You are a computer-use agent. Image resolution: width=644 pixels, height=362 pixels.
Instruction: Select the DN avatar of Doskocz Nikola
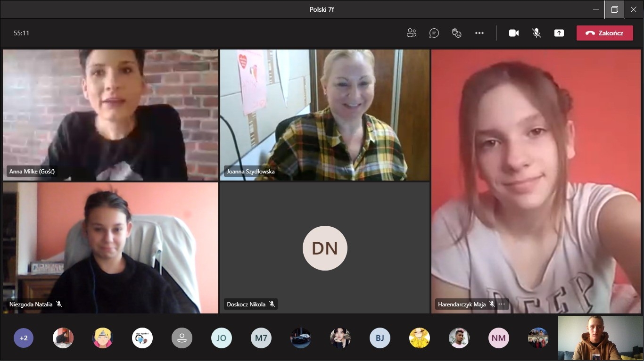(325, 248)
